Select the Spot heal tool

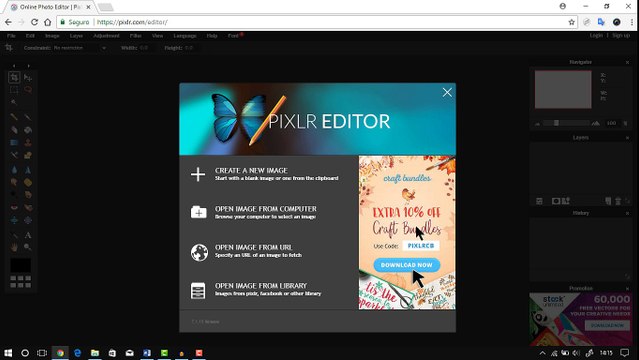(28, 208)
